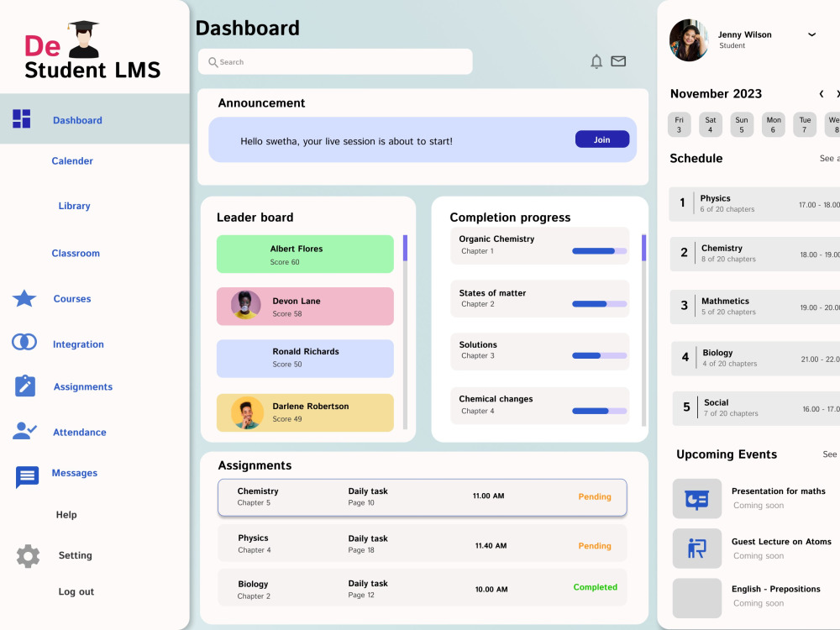Screen dimensions: 840x630
Task: Open Attendance menu item
Action: [x=79, y=433]
